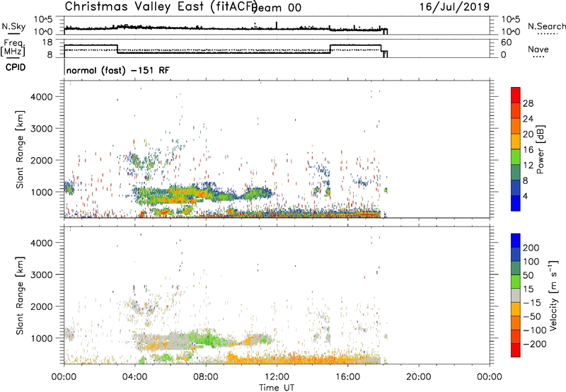Click the 'Power [dB]' colorbar label

[x=540, y=149]
